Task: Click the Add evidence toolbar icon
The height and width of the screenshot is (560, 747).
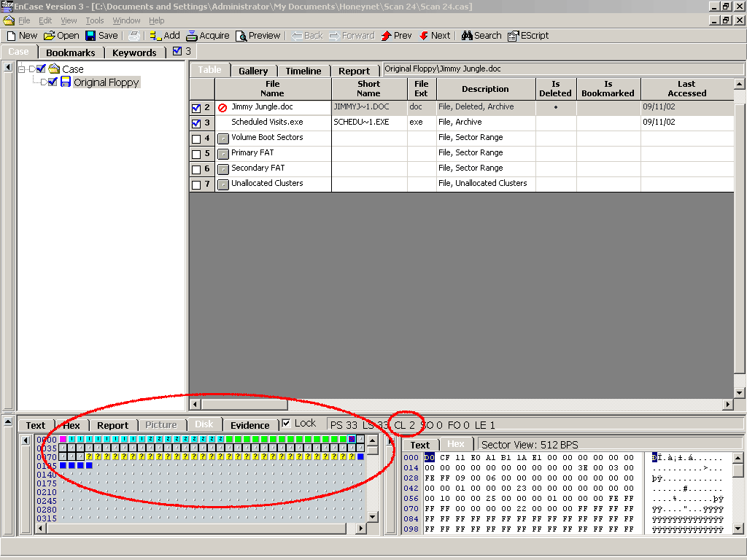Action: click(155, 36)
